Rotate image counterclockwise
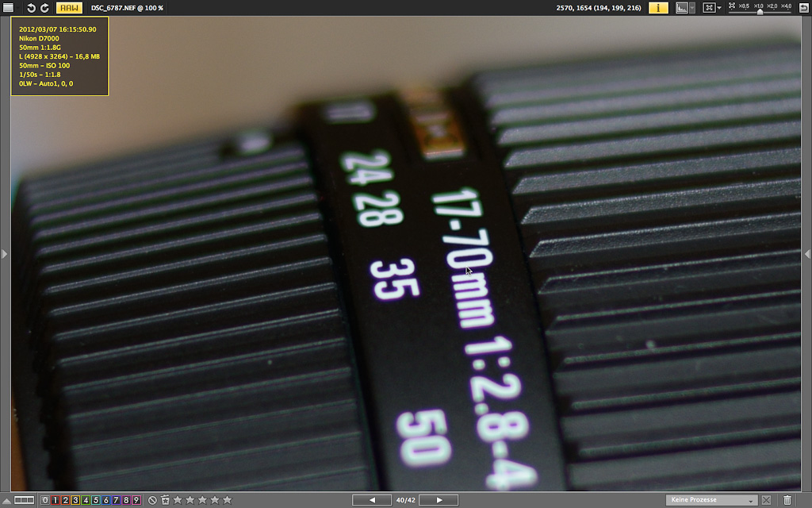 [31, 8]
